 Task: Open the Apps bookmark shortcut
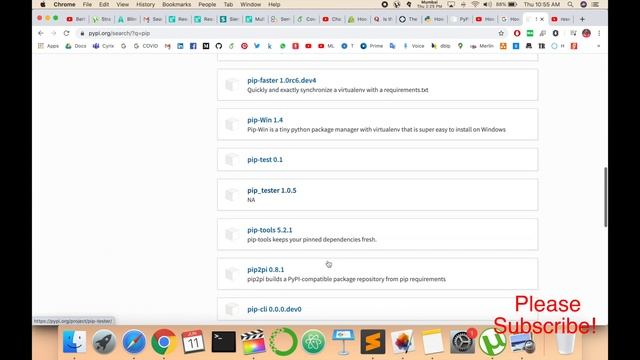[x=49, y=46]
